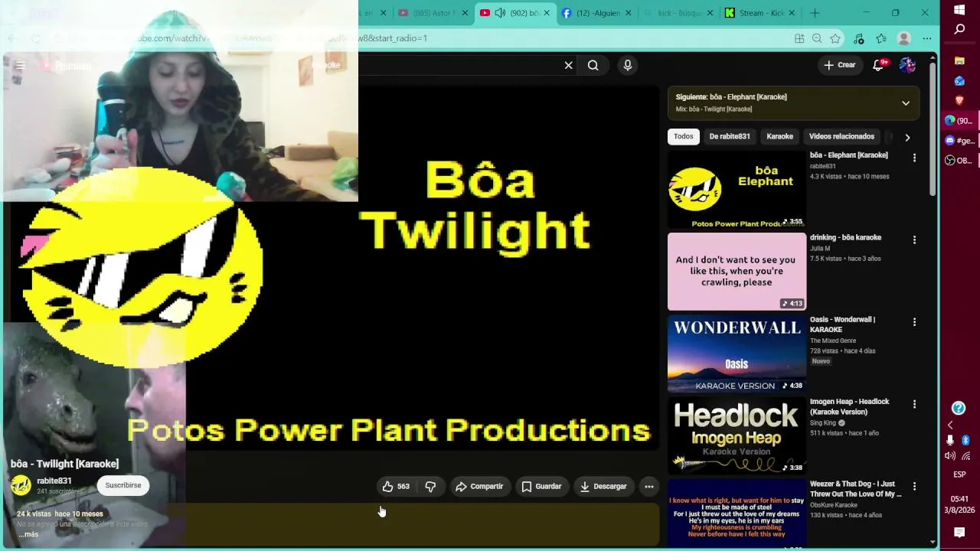Select the Videos relacionados filter chip
Image resolution: width=980 pixels, height=551 pixels.
pos(841,136)
